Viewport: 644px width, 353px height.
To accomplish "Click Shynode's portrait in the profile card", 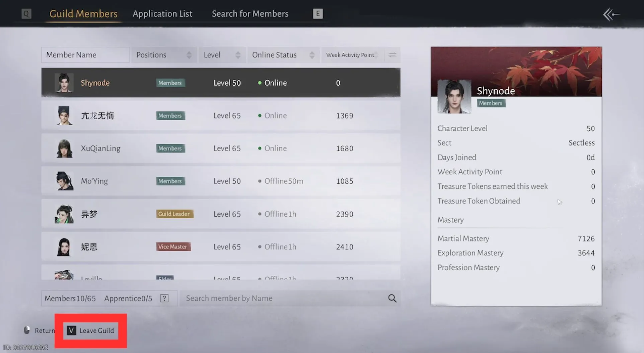I will click(x=454, y=97).
